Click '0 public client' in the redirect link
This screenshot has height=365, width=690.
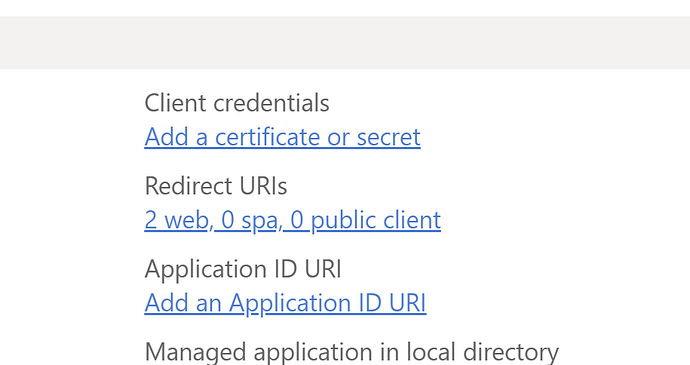(366, 220)
